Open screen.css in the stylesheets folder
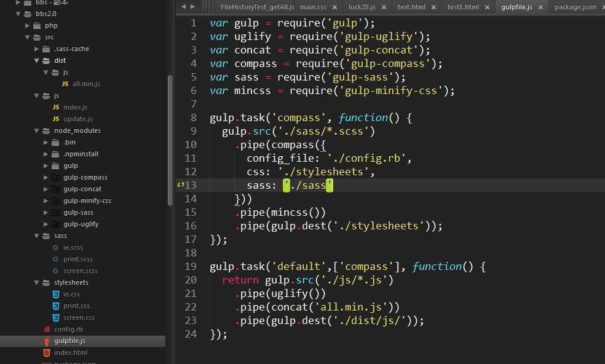This screenshot has width=605, height=364. point(79,317)
